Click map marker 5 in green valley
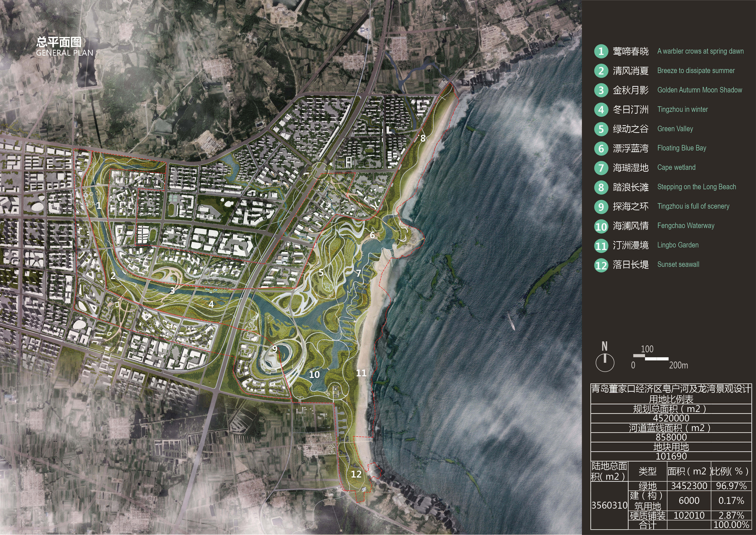Image resolution: width=756 pixels, height=535 pixels. (x=321, y=273)
